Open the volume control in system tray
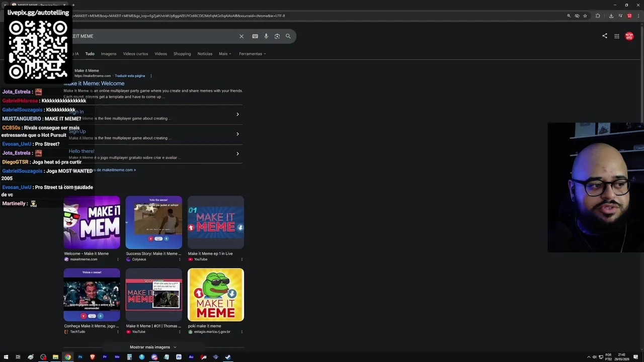This screenshot has width=644, height=362. (595, 357)
